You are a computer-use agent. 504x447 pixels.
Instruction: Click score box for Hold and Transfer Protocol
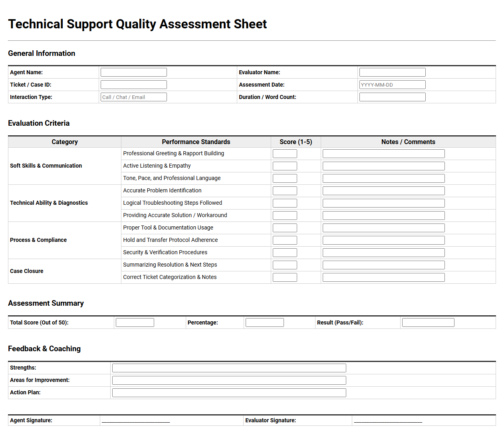[x=285, y=240]
